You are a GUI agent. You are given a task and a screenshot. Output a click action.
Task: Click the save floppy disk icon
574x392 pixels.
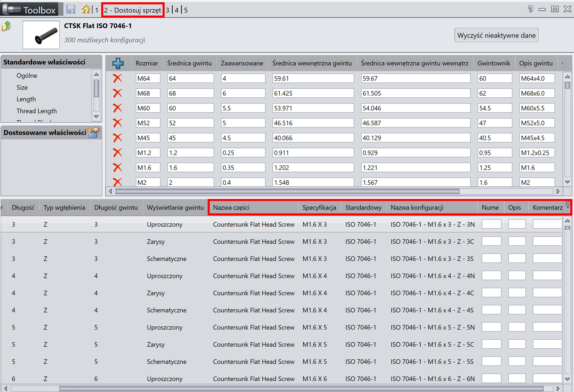coord(71,10)
